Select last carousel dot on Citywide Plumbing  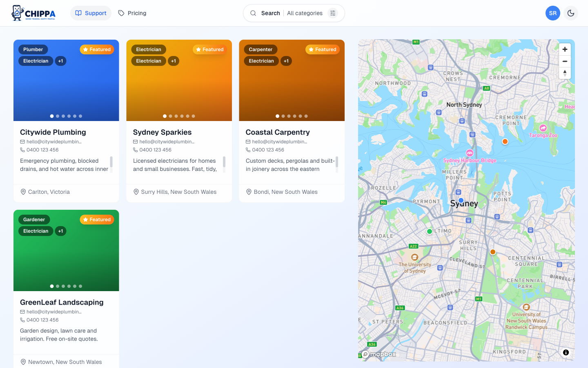(x=80, y=116)
